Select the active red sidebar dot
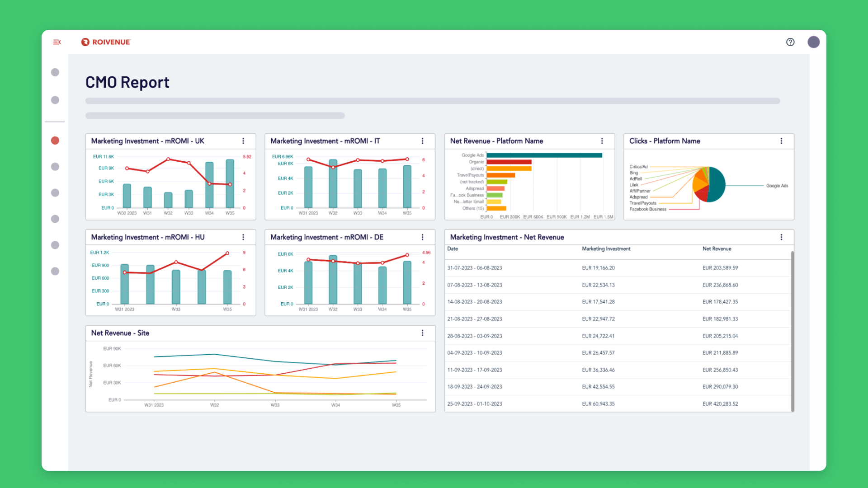Image resolution: width=868 pixels, height=488 pixels. point(55,141)
